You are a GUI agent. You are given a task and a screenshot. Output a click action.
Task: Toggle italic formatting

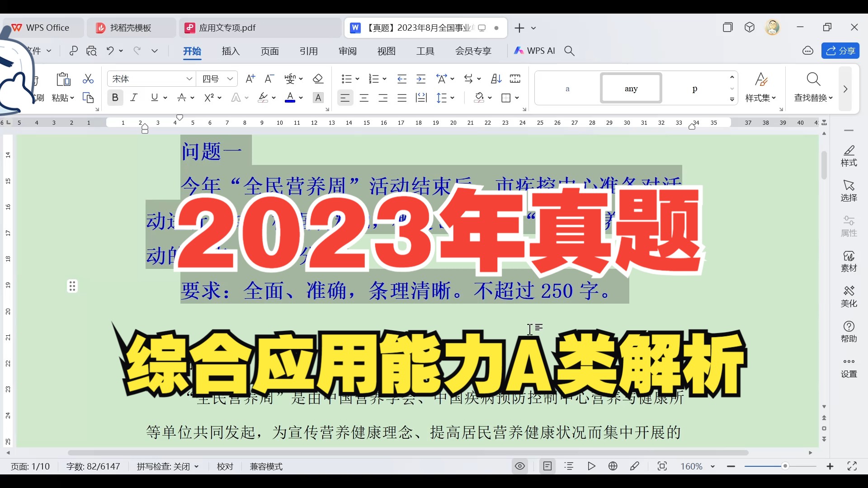coord(134,98)
